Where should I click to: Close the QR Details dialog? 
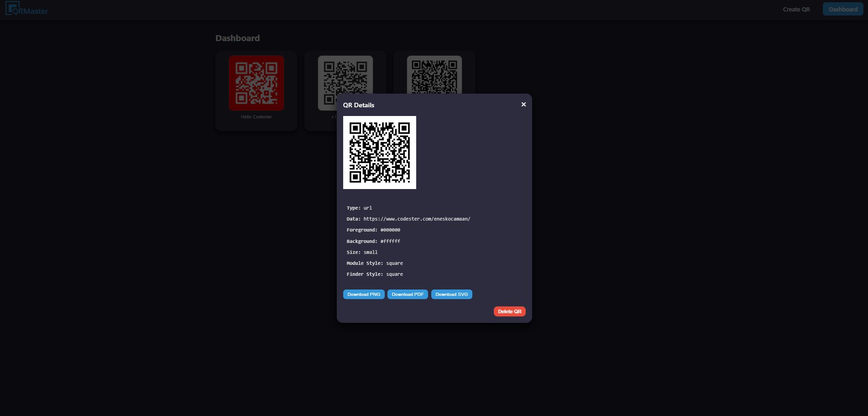(x=523, y=105)
